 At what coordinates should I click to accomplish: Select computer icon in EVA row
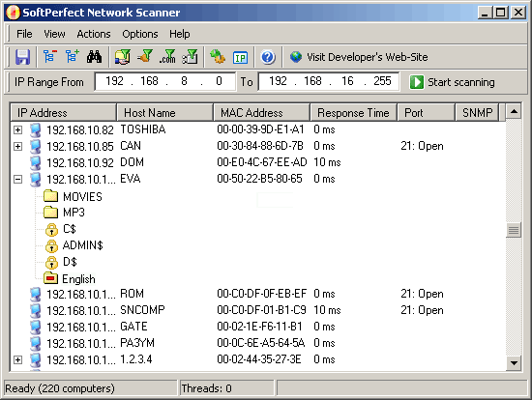pos(35,179)
